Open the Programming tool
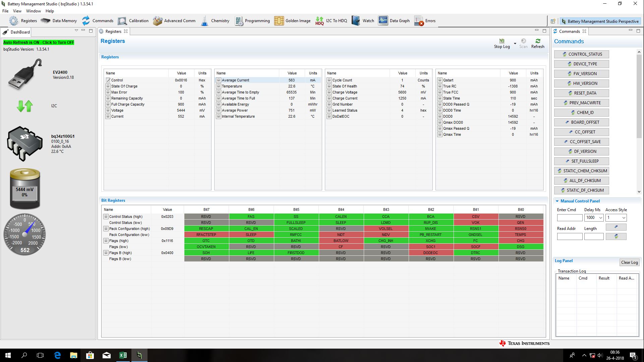 pos(252,21)
